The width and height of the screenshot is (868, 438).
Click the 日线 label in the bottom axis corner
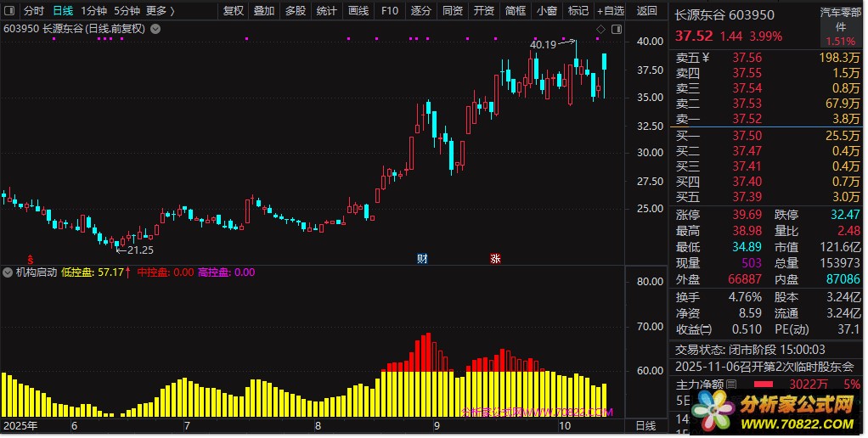645,426
